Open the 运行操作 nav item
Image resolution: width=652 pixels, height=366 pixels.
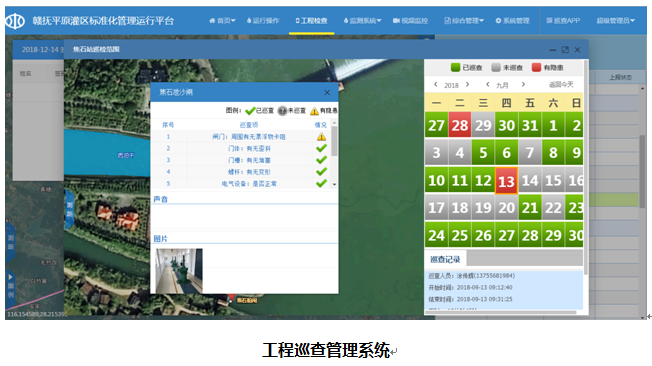click(x=263, y=20)
